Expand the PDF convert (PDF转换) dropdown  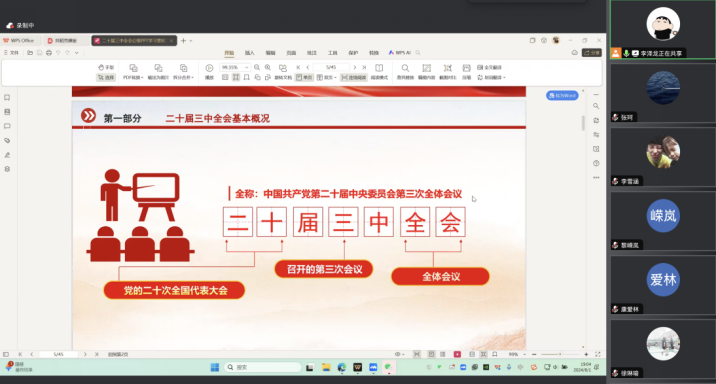tap(133, 72)
